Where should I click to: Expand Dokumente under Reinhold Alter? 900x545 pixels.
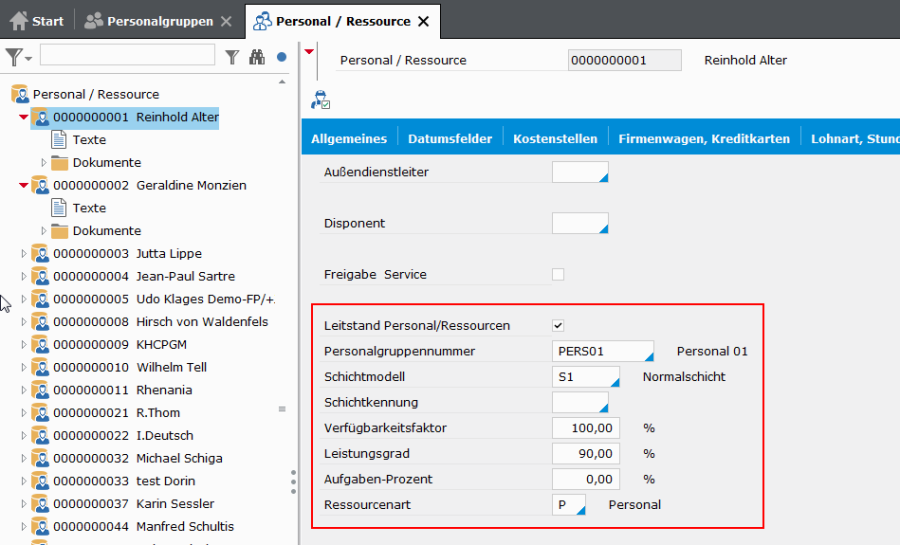[44, 162]
